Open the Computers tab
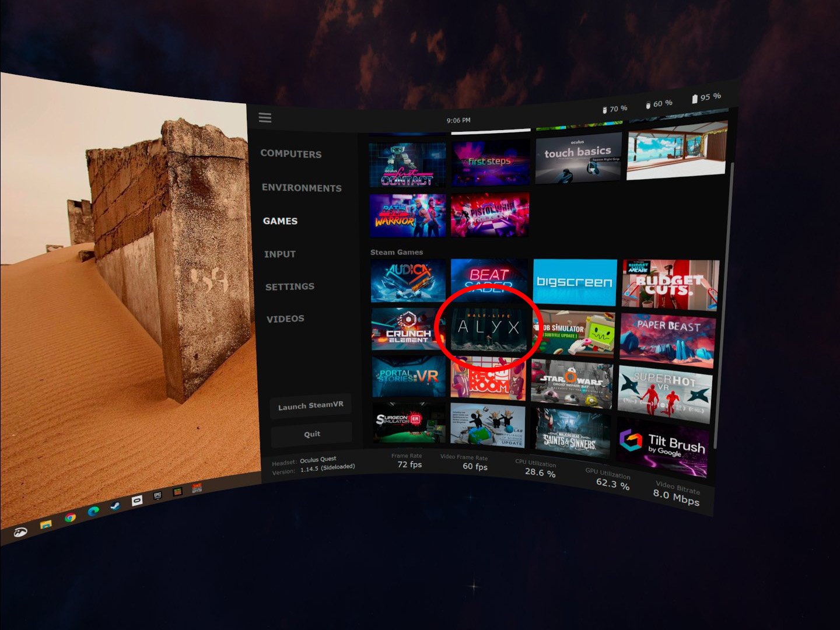 click(291, 154)
